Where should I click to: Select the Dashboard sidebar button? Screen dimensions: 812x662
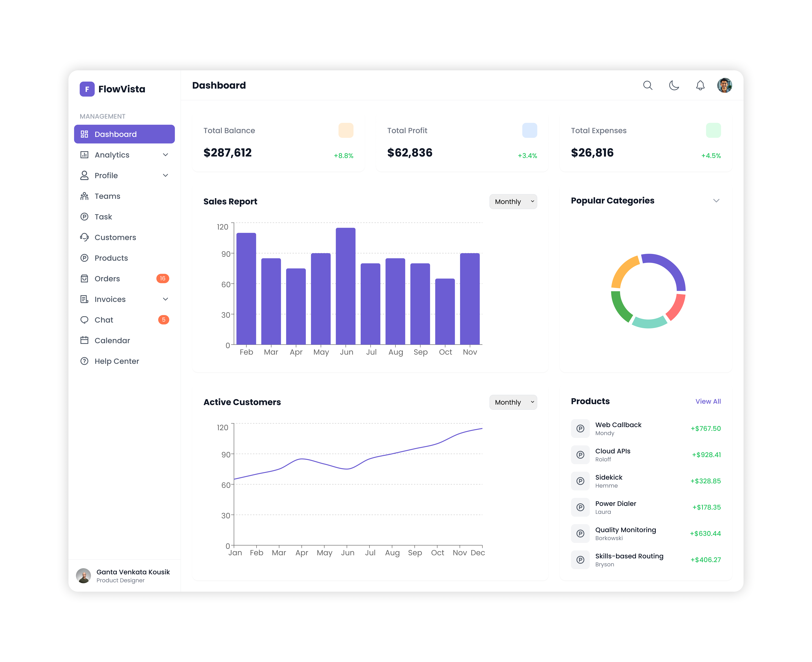(x=124, y=134)
